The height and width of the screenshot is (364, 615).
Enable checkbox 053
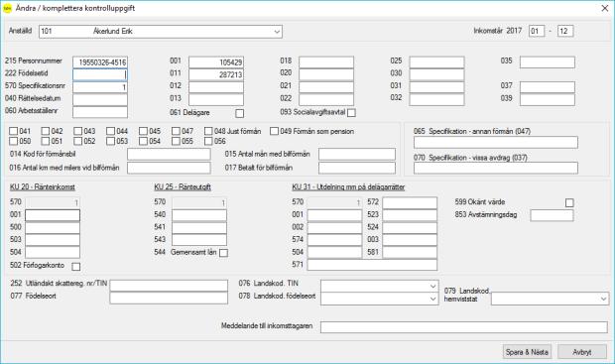click(x=111, y=141)
